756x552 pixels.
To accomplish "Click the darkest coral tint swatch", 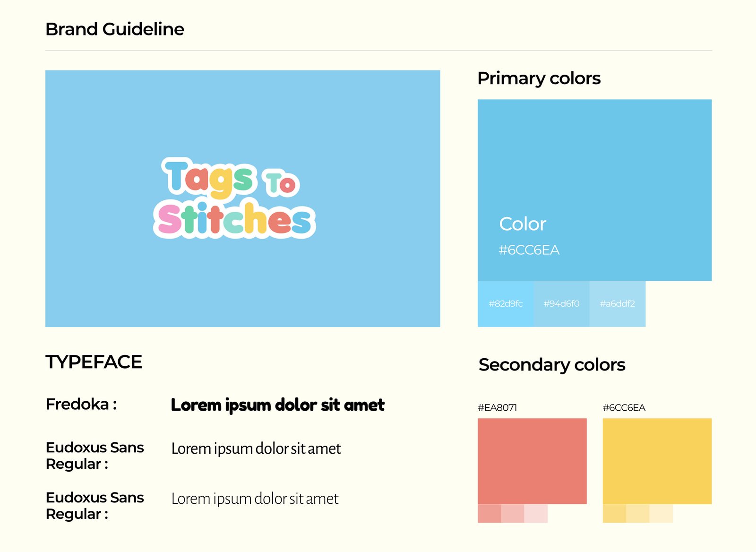I will [489, 514].
